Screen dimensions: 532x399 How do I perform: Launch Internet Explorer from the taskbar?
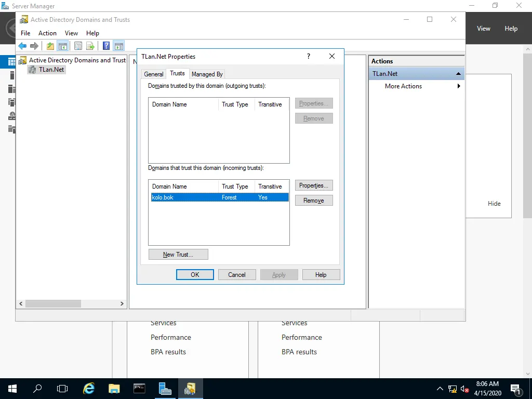point(88,389)
